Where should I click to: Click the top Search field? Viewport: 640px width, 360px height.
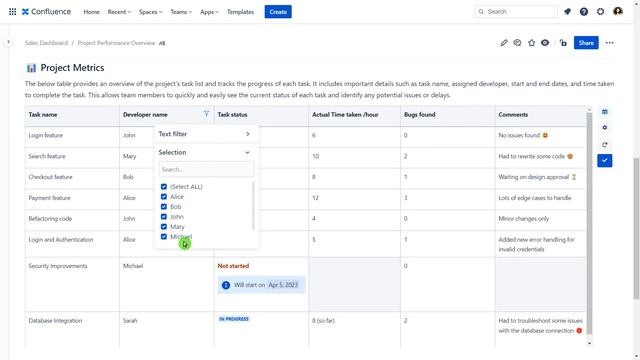pos(516,11)
